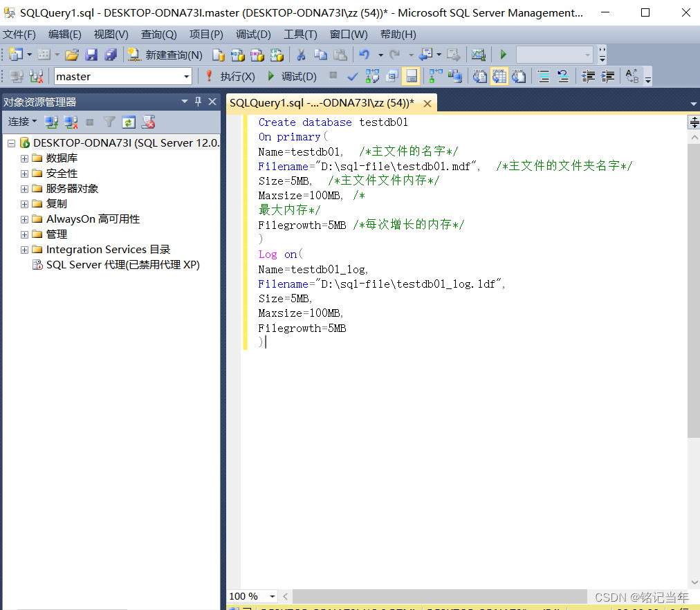Expand the Management (管理) node
700x610 pixels.
(x=24, y=234)
